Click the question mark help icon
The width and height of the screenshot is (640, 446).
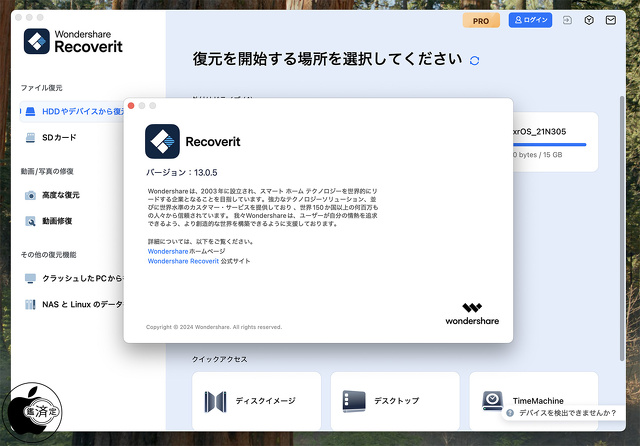(510, 413)
